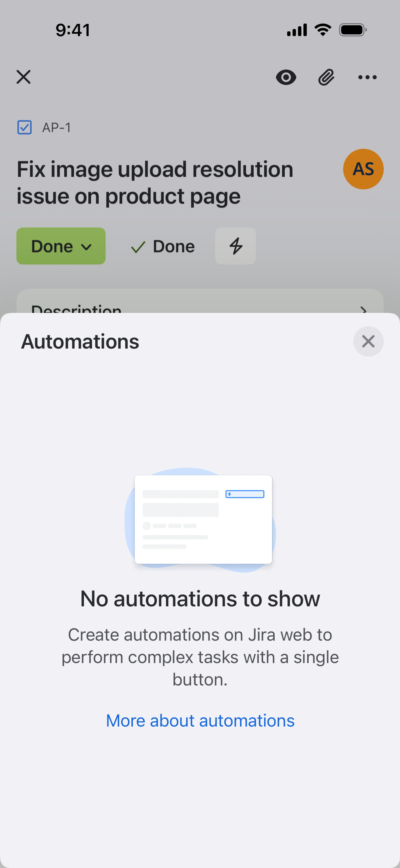This screenshot has height=868, width=400.
Task: Toggle watching this issue via eye icon
Action: [x=286, y=78]
